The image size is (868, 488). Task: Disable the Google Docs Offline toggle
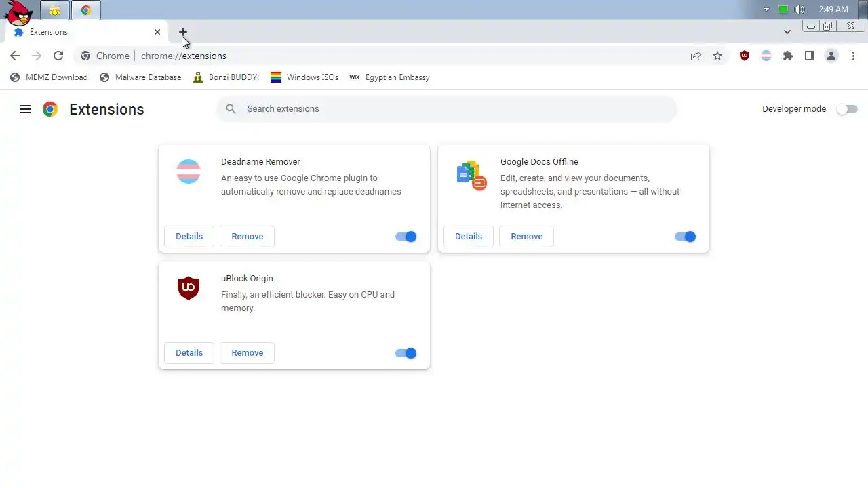[685, 237]
